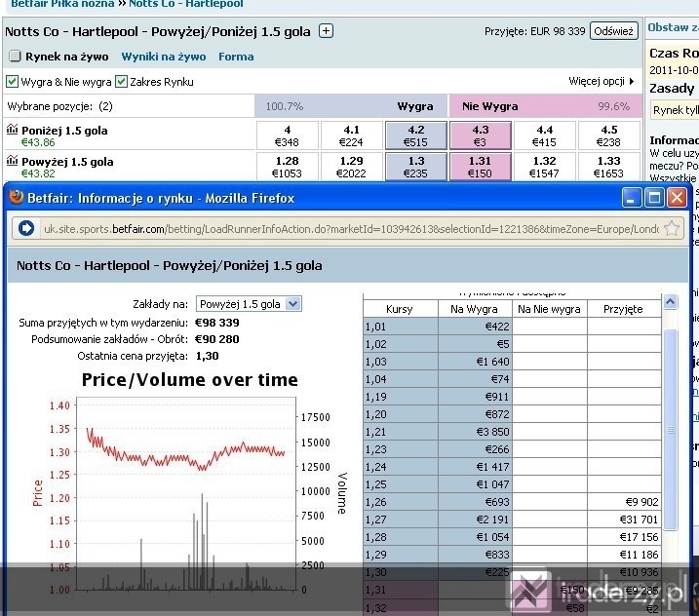Viewport: 699px width, 616px height.
Task: Click the Price/Volume over time chart title
Action: click(189, 380)
